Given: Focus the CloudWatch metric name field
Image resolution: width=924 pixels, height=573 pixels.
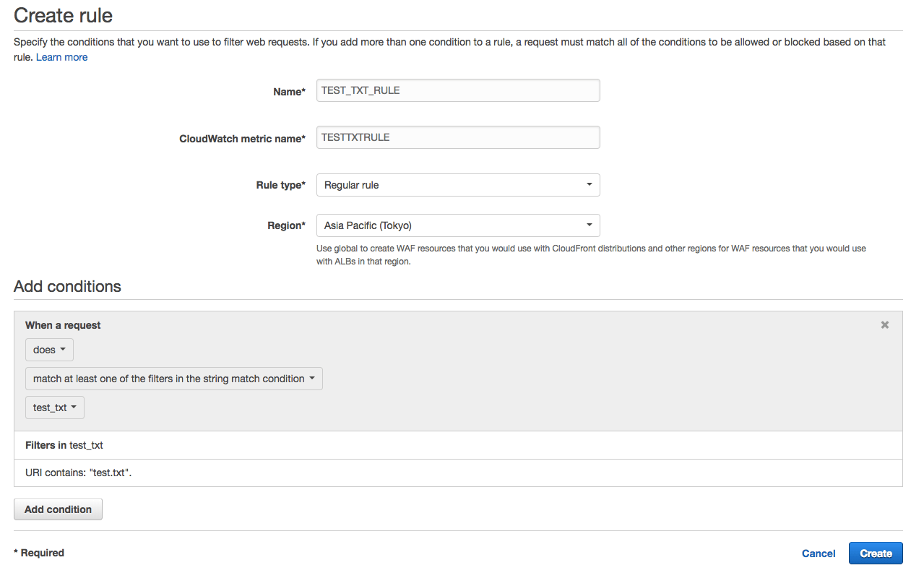Looking at the screenshot, I should coord(458,137).
